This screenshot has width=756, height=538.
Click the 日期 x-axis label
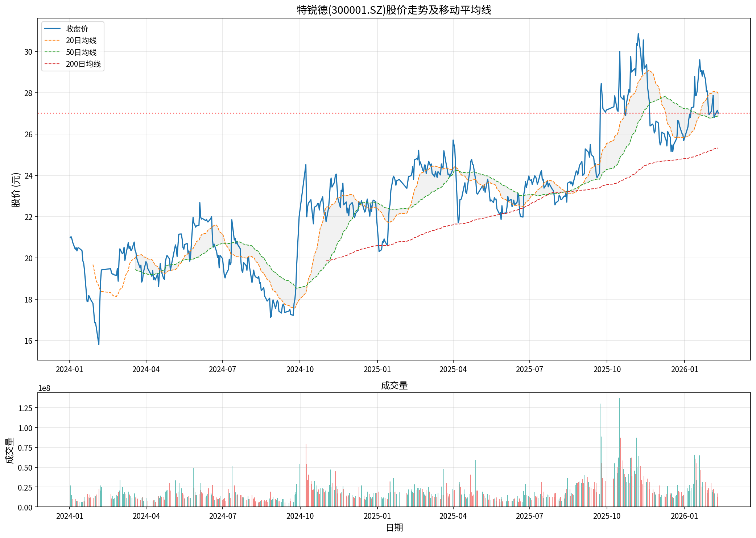click(394, 527)
